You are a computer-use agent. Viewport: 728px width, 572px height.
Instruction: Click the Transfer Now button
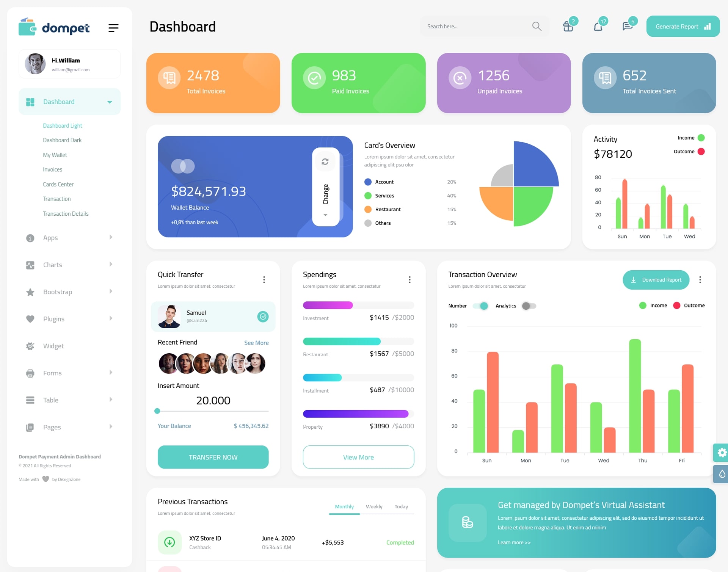pyautogui.click(x=213, y=456)
